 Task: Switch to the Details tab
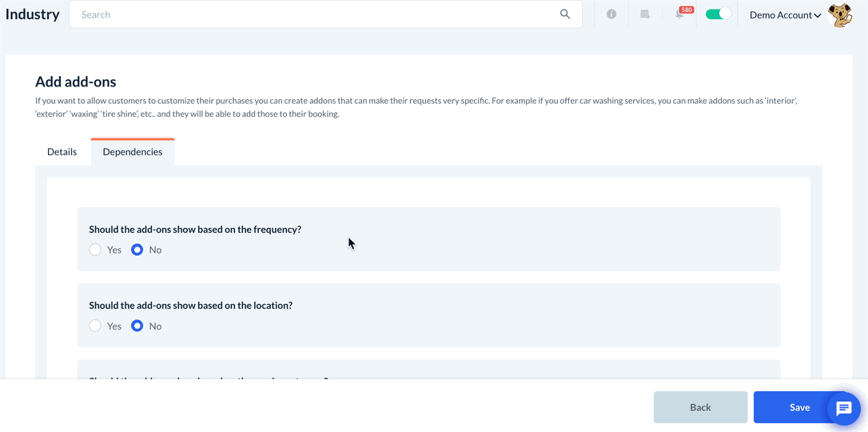point(62,152)
